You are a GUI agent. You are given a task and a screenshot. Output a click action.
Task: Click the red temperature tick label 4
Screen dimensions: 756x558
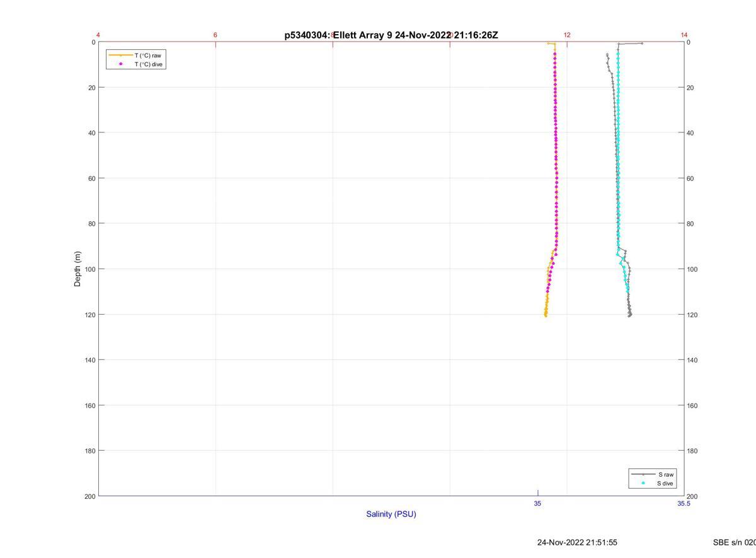(x=98, y=35)
